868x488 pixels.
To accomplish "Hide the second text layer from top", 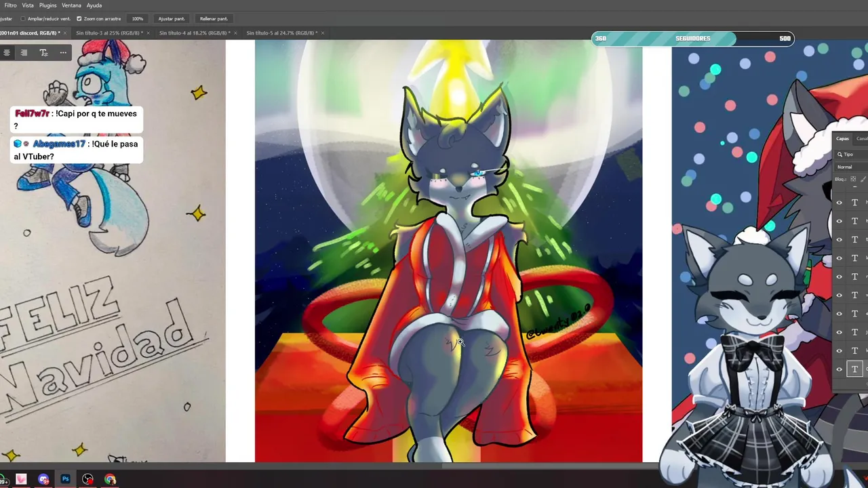I will (840, 221).
